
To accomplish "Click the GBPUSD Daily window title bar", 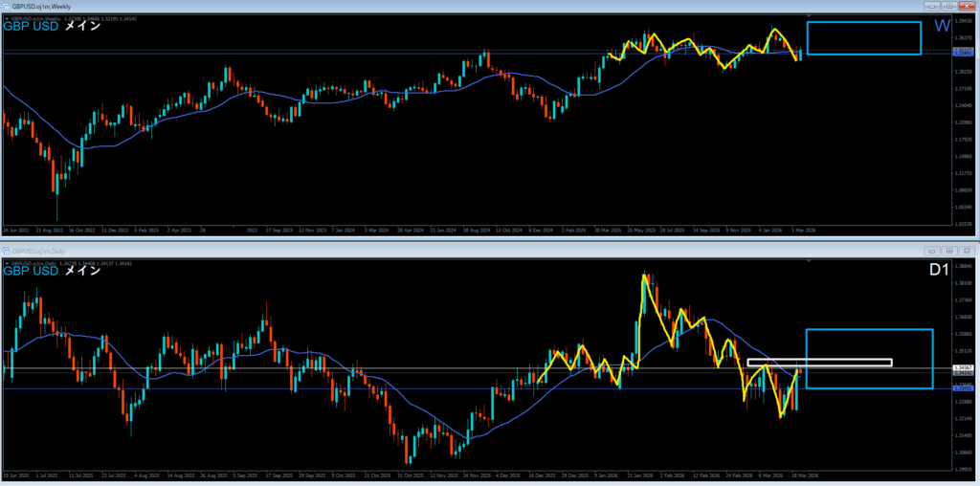I will 383,249.
